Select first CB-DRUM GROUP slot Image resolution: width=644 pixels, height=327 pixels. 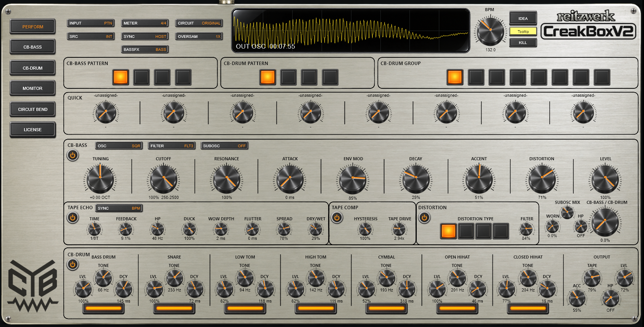(455, 77)
